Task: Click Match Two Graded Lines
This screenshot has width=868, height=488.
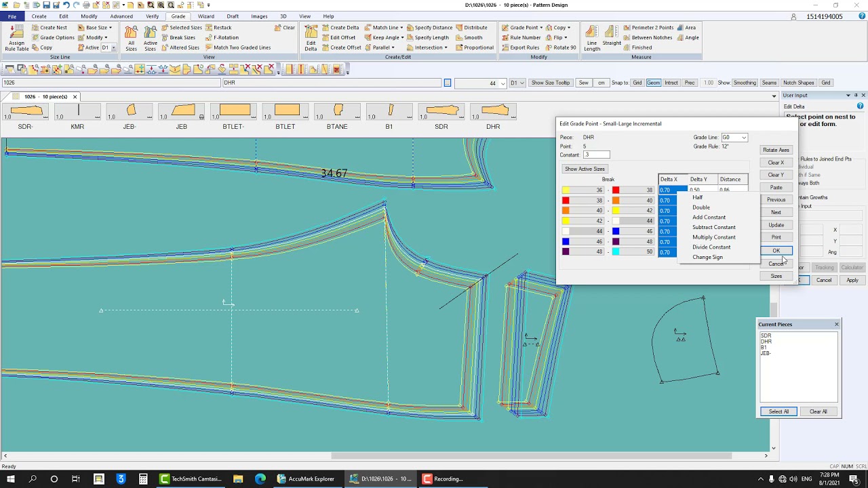Action: coord(237,47)
